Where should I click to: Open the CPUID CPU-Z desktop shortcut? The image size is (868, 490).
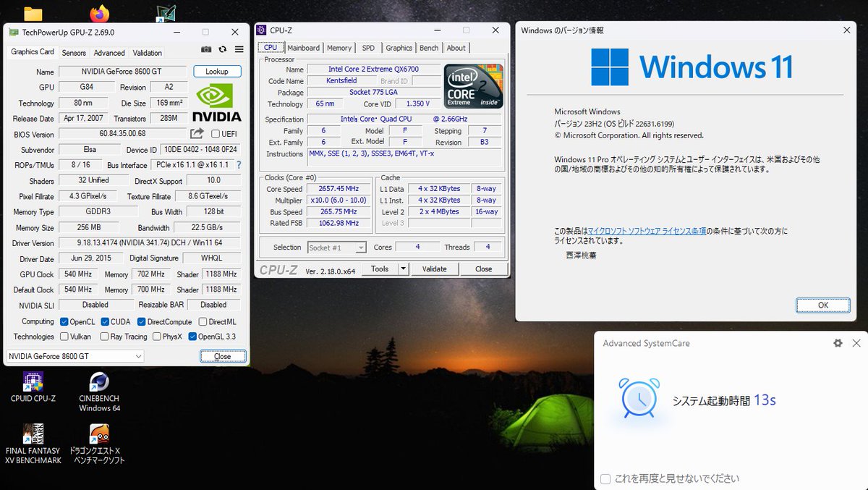coord(33,386)
